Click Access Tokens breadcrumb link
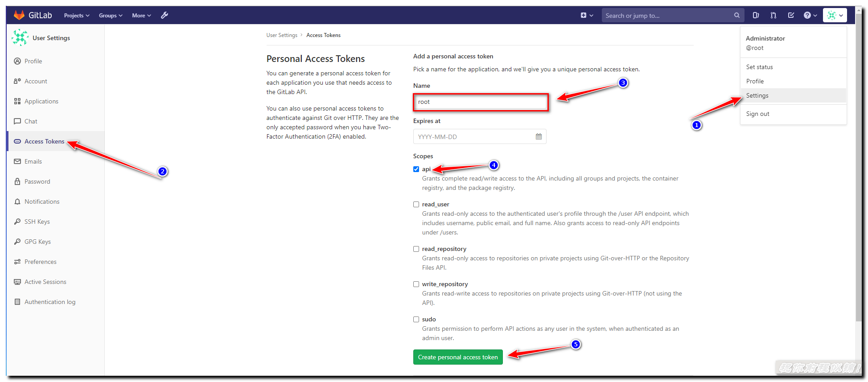This screenshot has width=868, height=382. point(323,35)
